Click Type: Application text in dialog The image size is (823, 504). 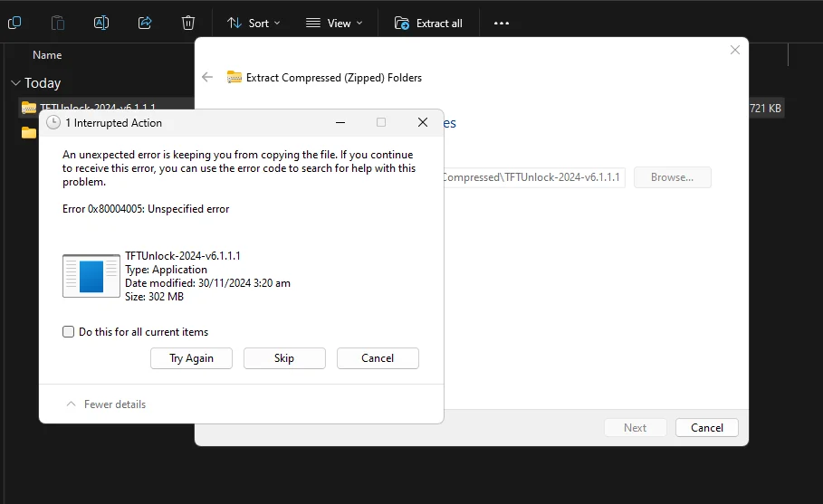pos(166,270)
